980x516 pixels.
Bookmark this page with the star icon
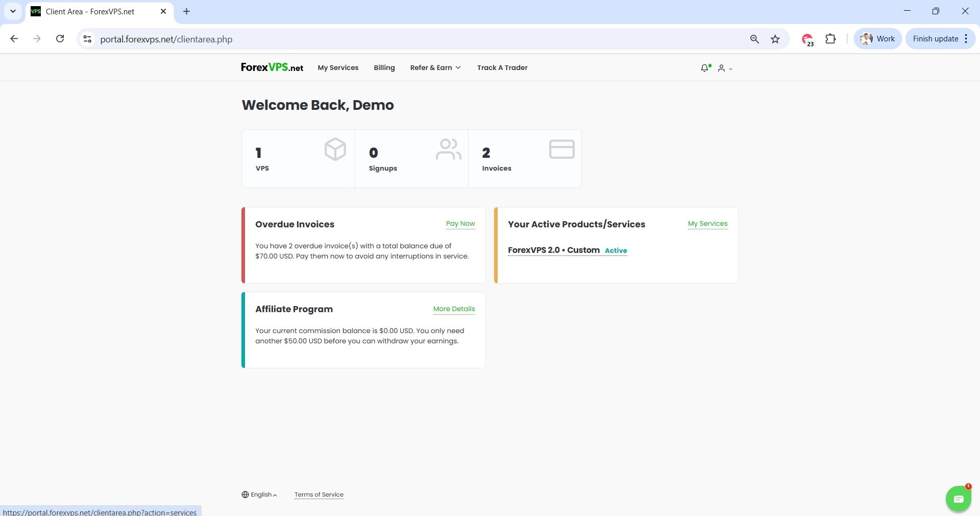coord(775,39)
